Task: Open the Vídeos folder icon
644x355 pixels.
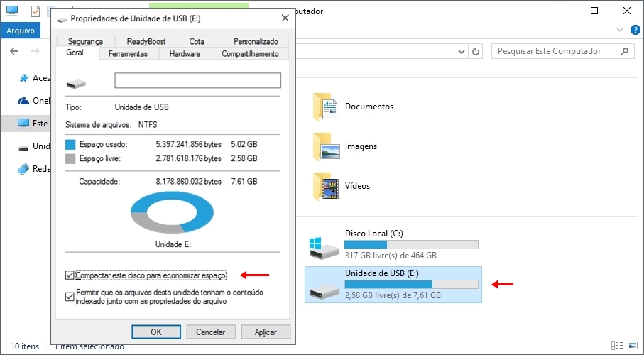Action: pyautogui.click(x=323, y=187)
